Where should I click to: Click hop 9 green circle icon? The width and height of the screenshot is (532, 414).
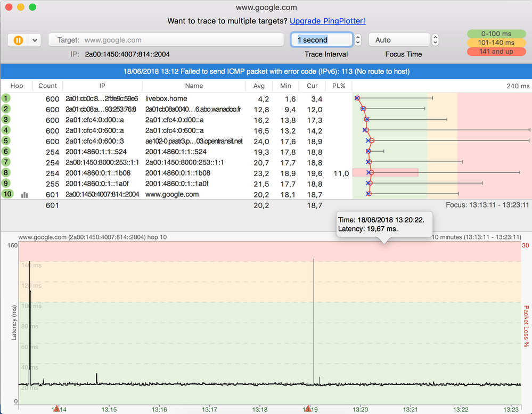pyautogui.click(x=6, y=183)
